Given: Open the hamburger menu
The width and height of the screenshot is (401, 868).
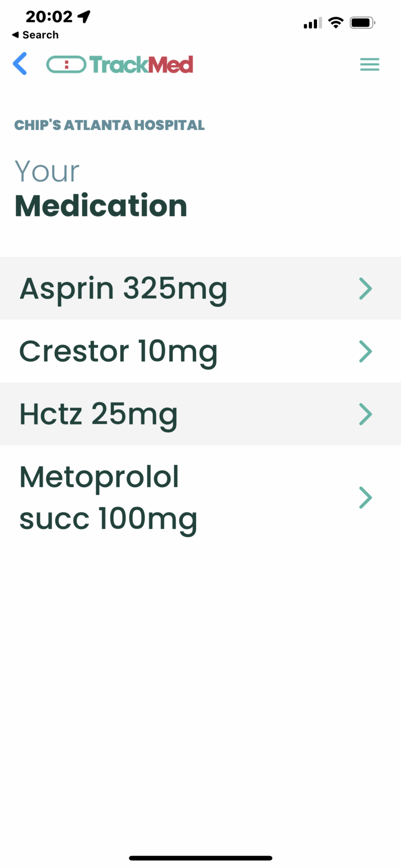Looking at the screenshot, I should (x=370, y=65).
